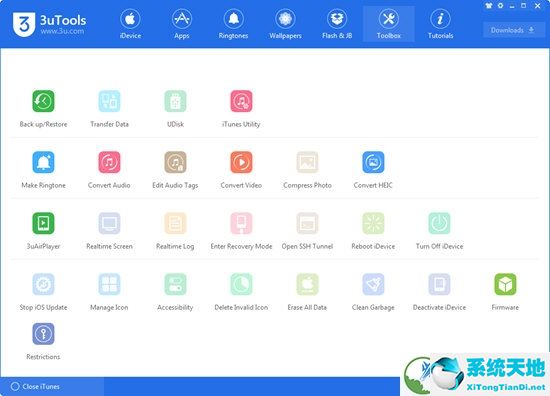
Task: Visit the www.3u.com link
Action: pyautogui.click(x=62, y=31)
